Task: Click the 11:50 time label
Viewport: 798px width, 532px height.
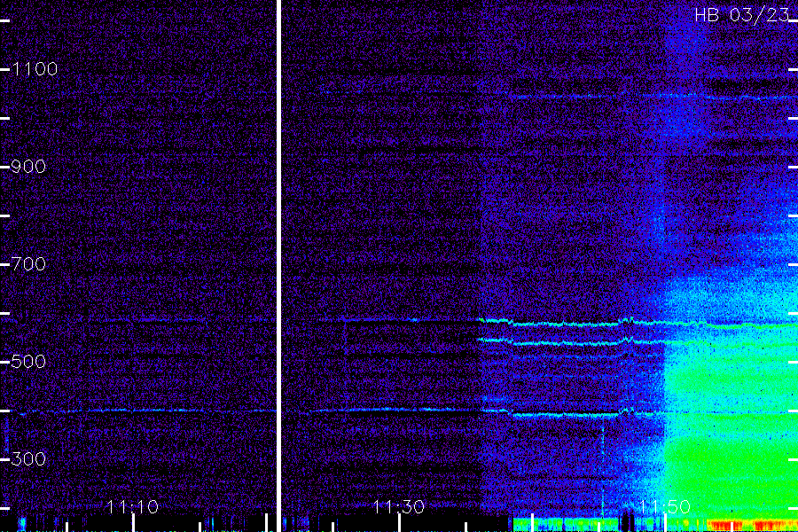Action: pyautogui.click(x=665, y=506)
